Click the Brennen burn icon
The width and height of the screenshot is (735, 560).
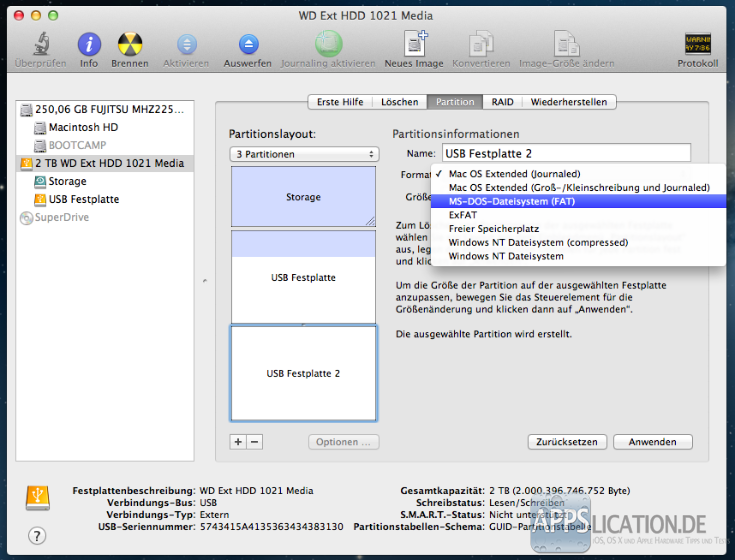coord(130,45)
